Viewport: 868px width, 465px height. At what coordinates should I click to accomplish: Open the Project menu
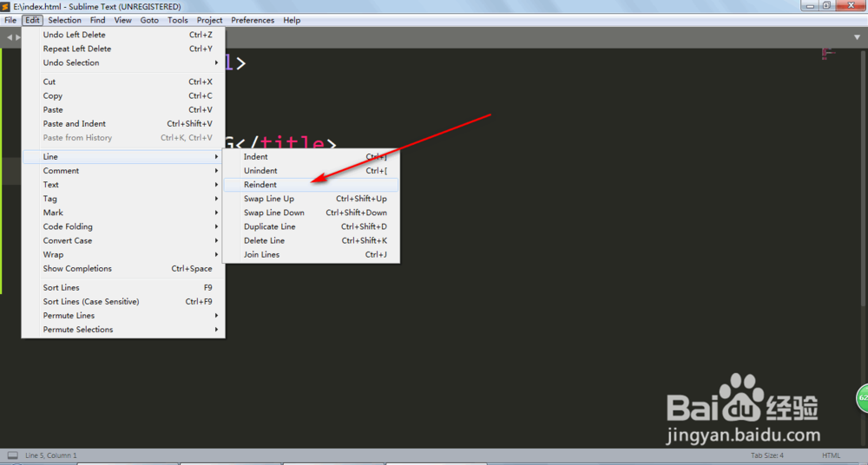(209, 20)
